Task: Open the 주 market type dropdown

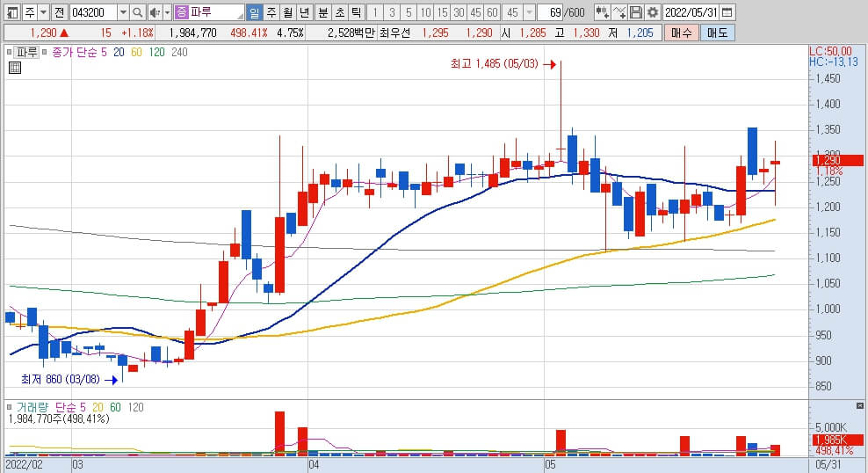Action: (x=43, y=12)
